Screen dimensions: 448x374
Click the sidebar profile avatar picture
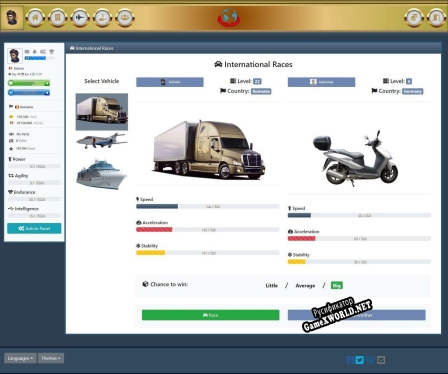click(x=14, y=55)
